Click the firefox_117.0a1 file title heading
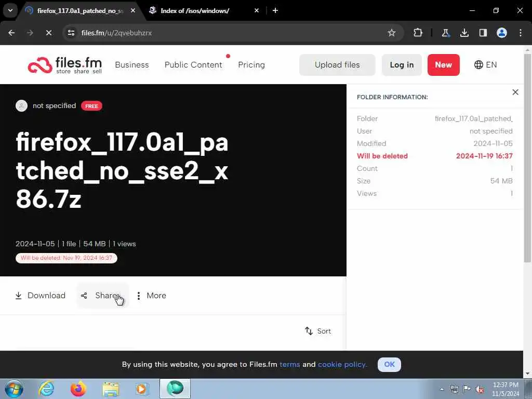 [x=122, y=170]
